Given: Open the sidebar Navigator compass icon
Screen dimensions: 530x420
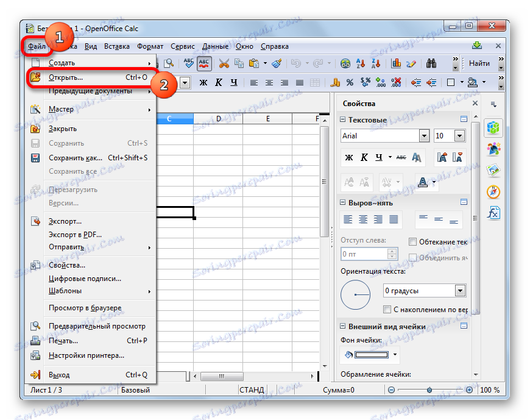Looking at the screenshot, I should click(x=493, y=192).
